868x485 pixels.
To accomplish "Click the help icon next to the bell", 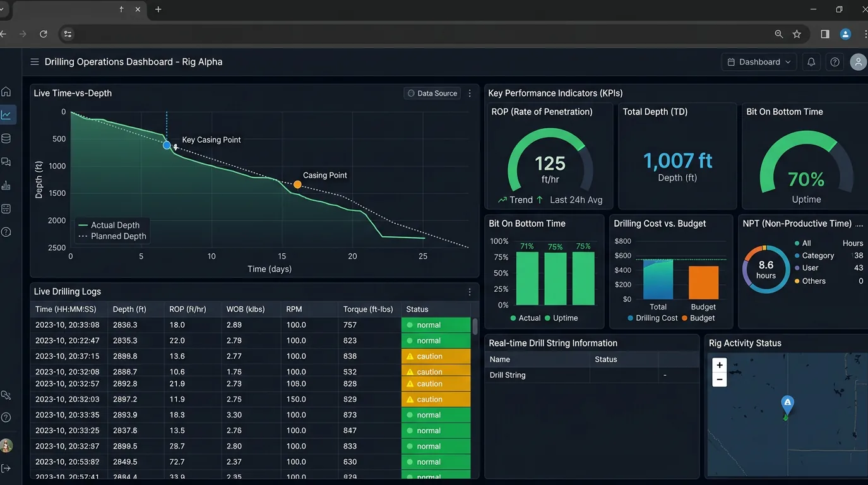I will coord(835,62).
